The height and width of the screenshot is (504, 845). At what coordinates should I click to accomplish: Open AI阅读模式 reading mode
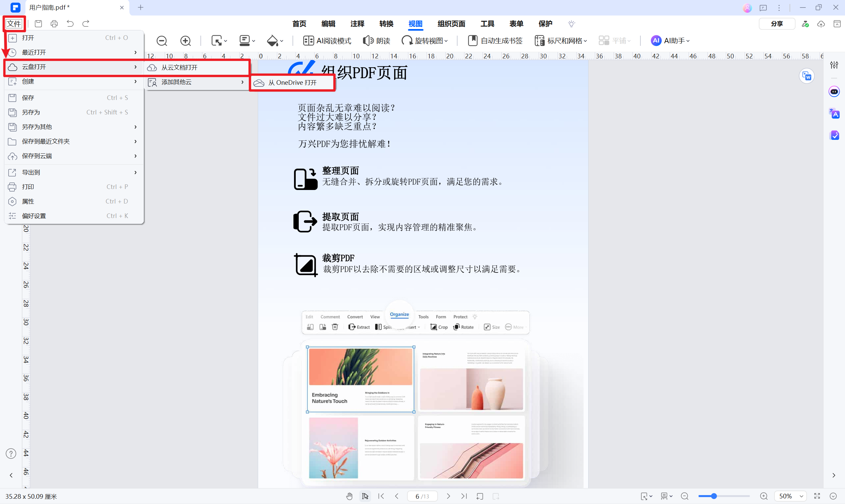coord(327,41)
